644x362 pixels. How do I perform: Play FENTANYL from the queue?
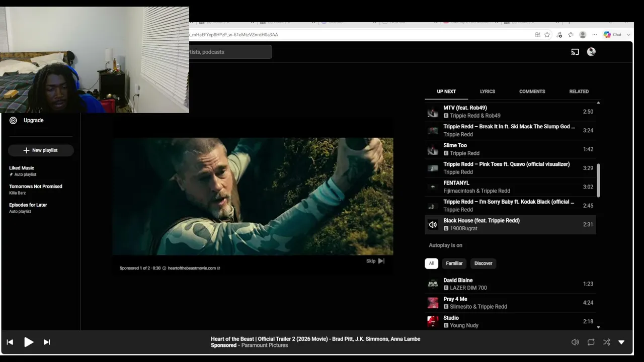(510, 187)
